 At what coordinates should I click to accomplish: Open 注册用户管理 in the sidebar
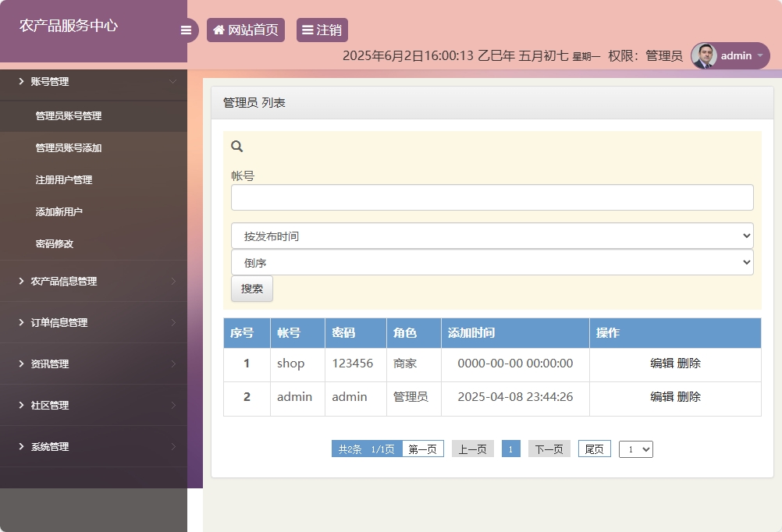click(x=64, y=180)
